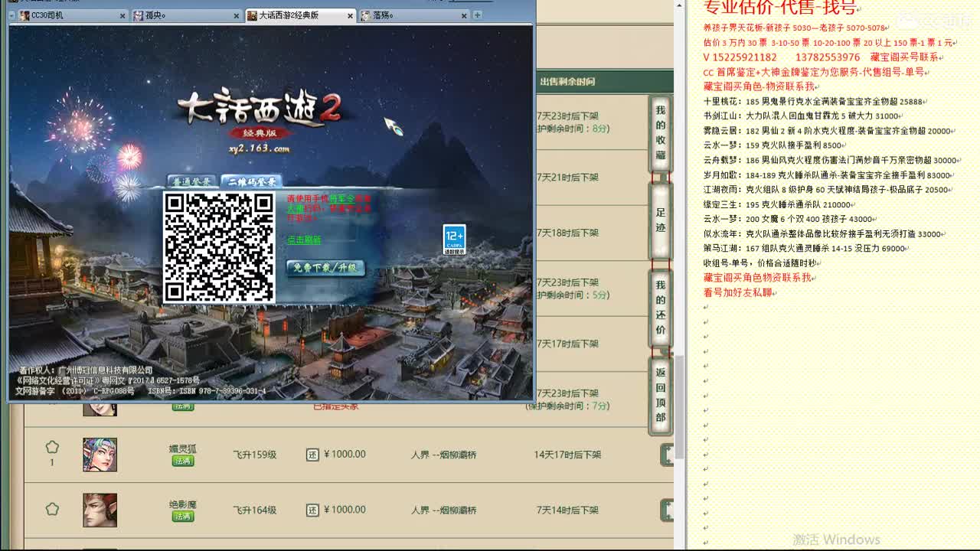
Task: Switch to the 孤央 tab
Action: pos(186,15)
